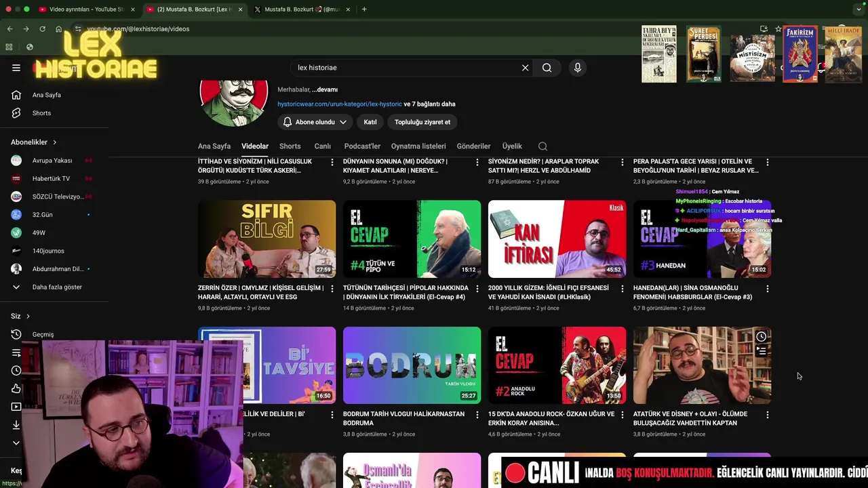Screen dimensions: 868x488
Task: Open options menu for İttihad ve Siyonizm video
Action: (x=332, y=163)
